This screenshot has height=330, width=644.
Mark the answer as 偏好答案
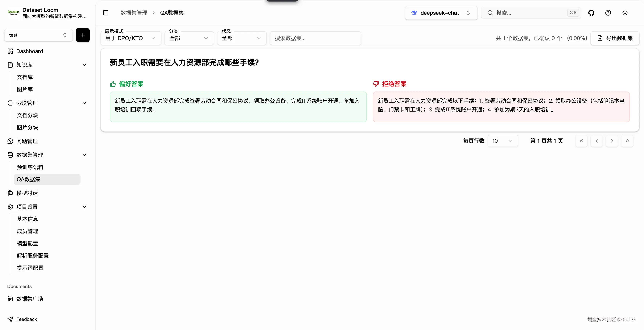(131, 84)
